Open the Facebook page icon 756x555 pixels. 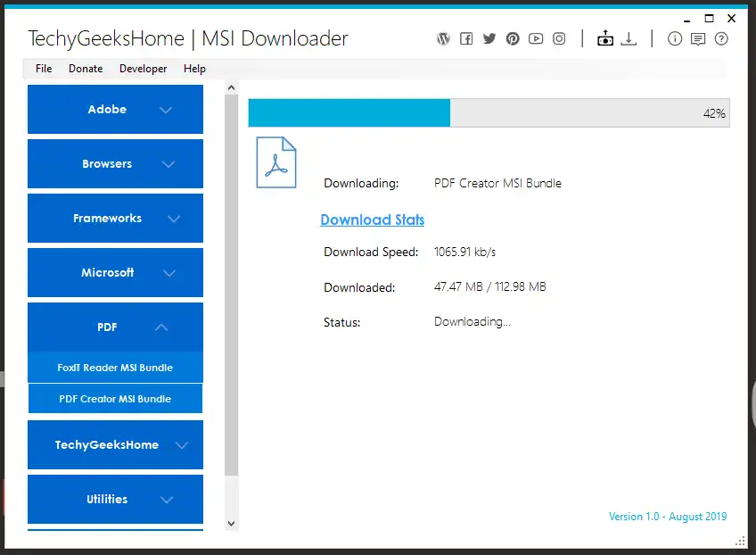[x=466, y=38]
